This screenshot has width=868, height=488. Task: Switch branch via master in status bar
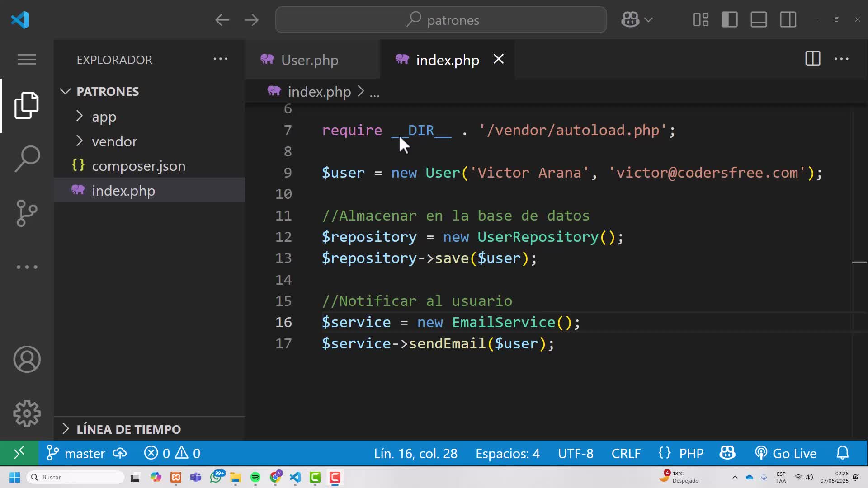[76, 453]
